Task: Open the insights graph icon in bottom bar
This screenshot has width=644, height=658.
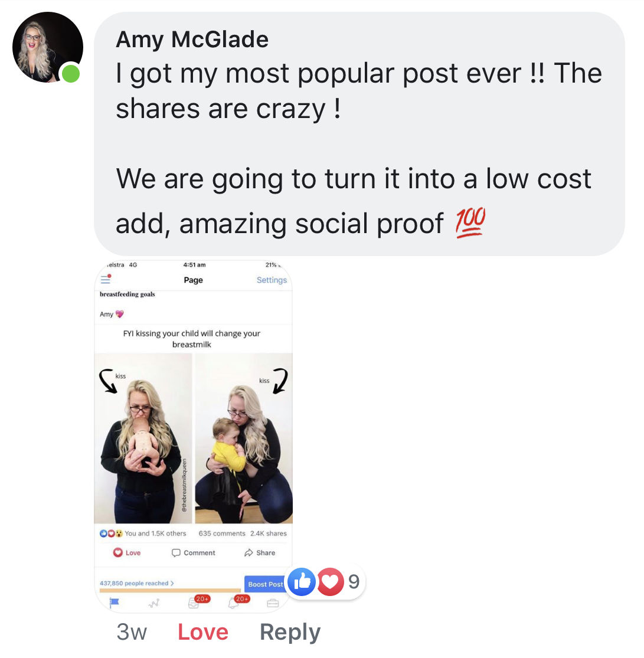Action: [x=154, y=604]
